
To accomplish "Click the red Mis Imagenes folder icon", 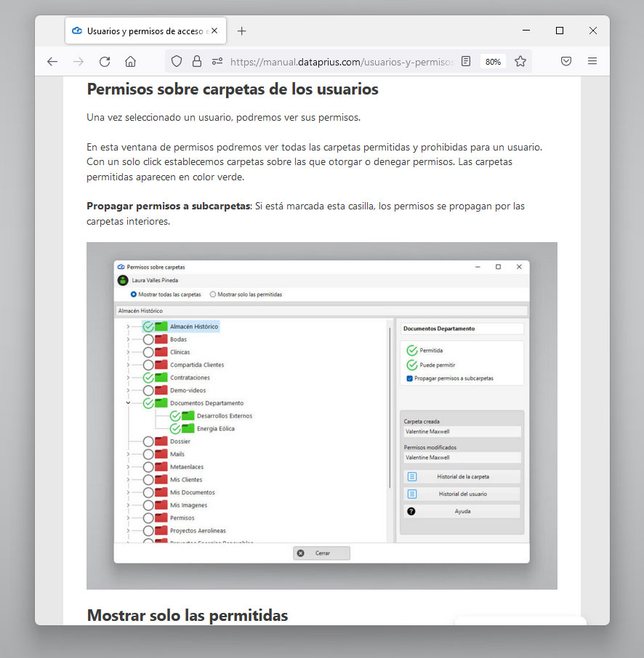I will pyautogui.click(x=161, y=505).
